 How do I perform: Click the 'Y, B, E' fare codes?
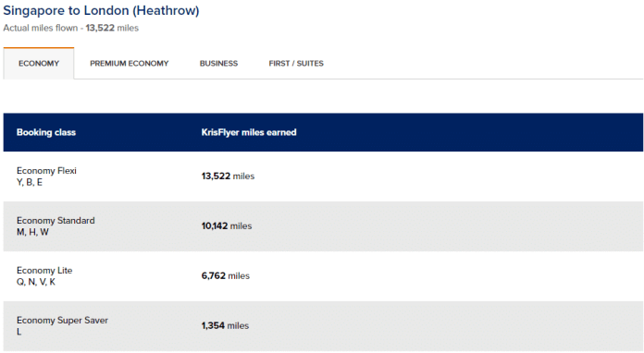[x=30, y=182]
